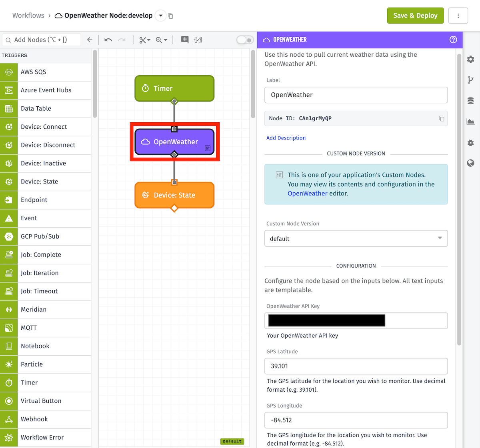Click the Device: Inactive icon

point(9,163)
